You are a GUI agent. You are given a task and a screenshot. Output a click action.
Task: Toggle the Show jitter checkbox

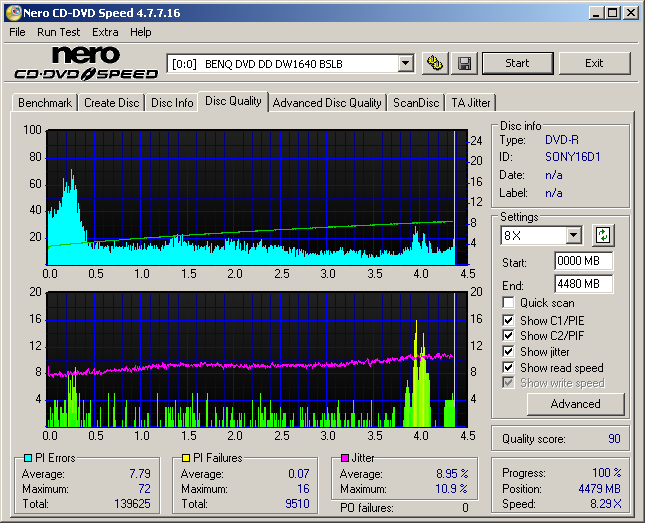tap(509, 352)
